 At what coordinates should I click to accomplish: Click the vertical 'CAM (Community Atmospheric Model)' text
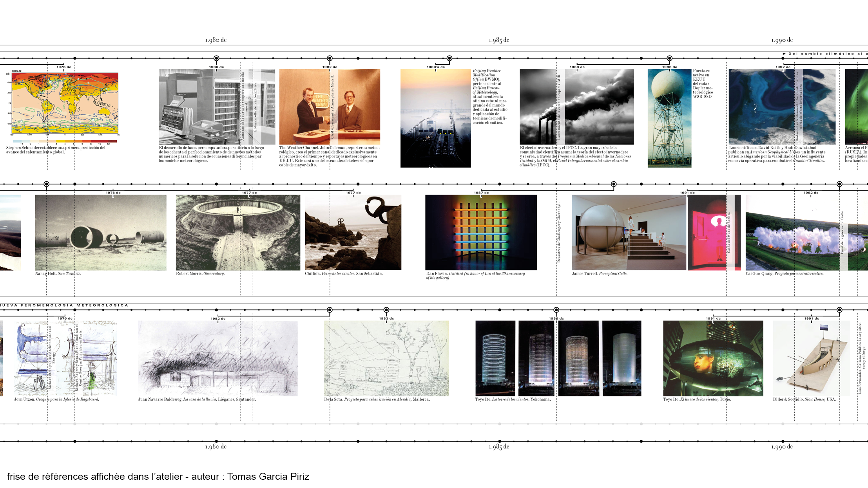(332, 107)
